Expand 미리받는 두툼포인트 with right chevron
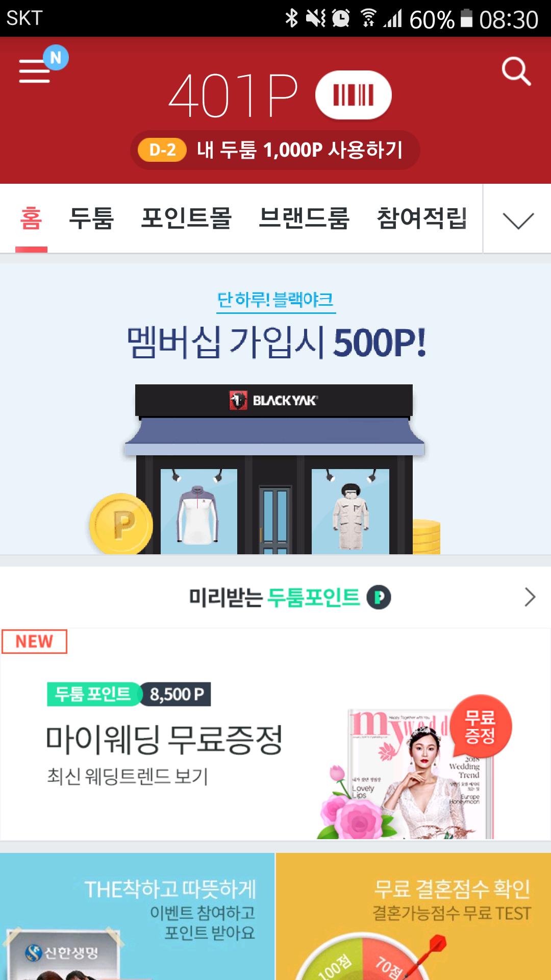The width and height of the screenshot is (551, 980). (530, 597)
